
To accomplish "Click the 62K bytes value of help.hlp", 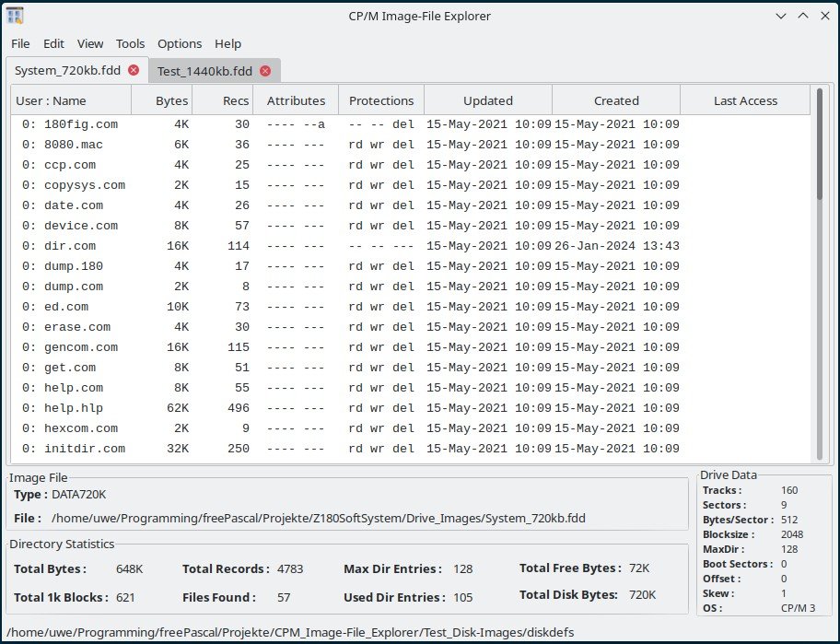I will point(178,408).
